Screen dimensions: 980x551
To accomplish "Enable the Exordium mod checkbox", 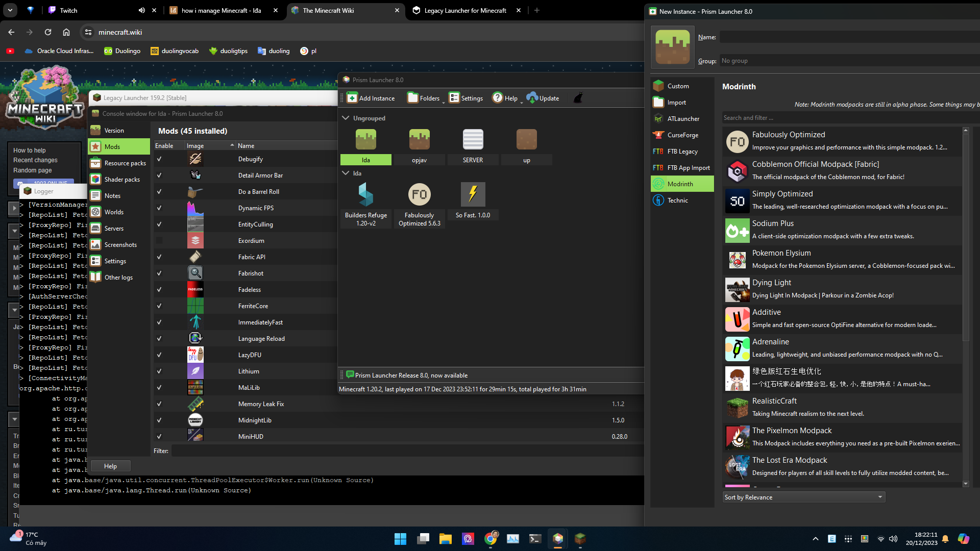I will click(x=159, y=241).
